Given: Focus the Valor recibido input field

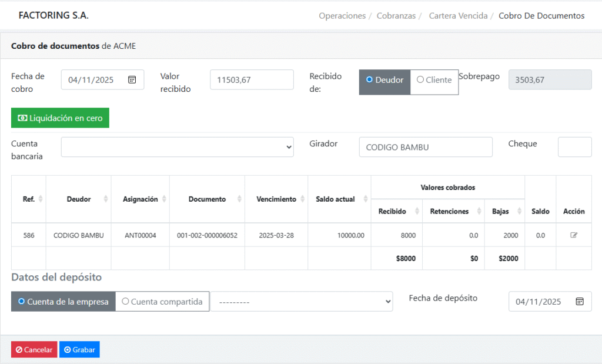Looking at the screenshot, I should pos(252,80).
